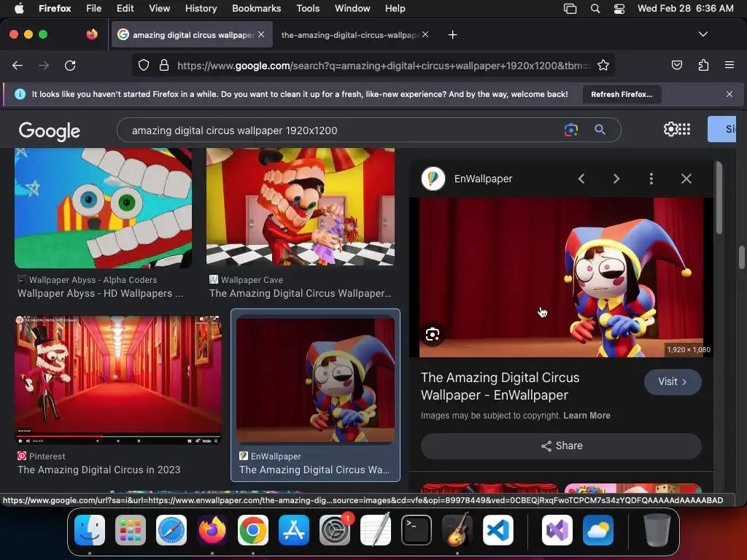
Task: Show site security padlock info
Action: coord(164,65)
